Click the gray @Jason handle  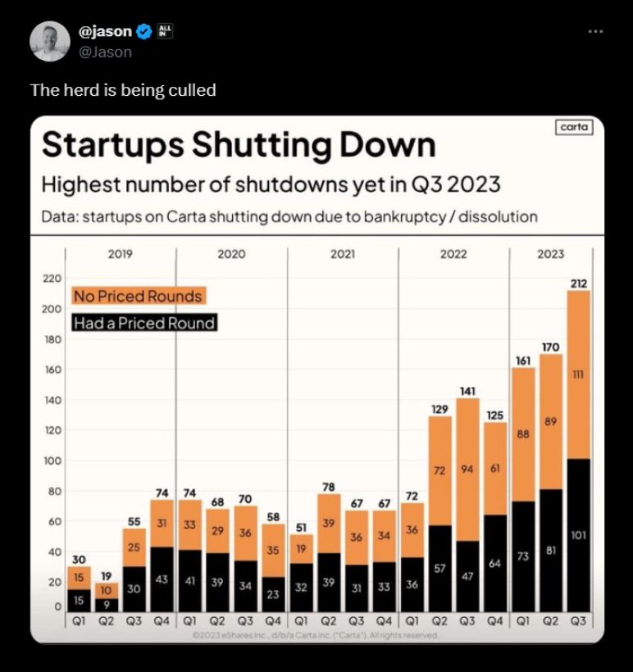(105, 52)
